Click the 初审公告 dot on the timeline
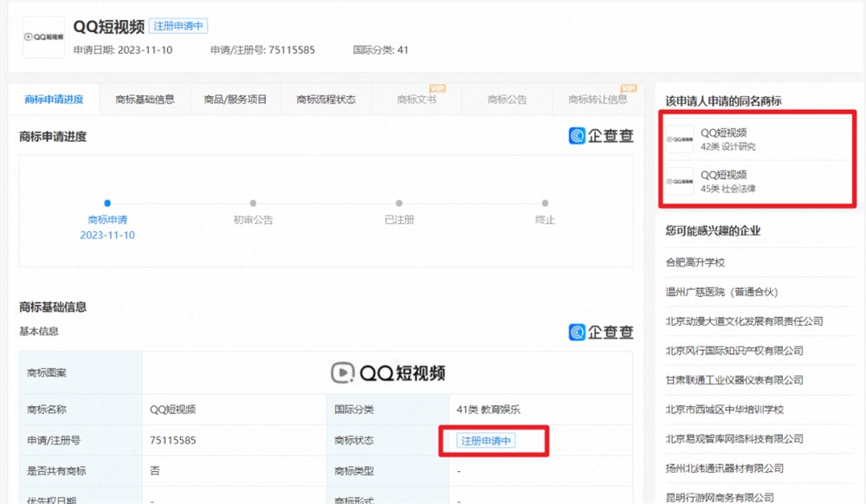The image size is (866, 504). tap(253, 206)
